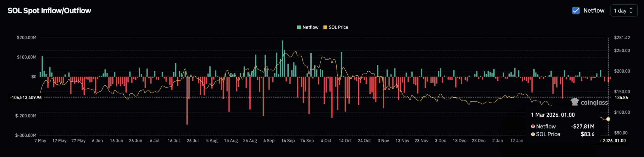Toggle the Netflow series legend text
The image size is (644, 157).
point(310,27)
